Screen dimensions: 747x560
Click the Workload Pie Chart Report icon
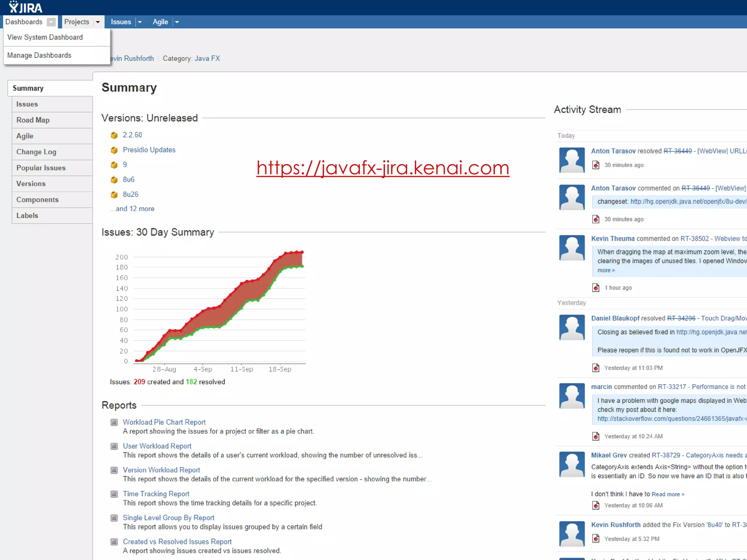click(114, 422)
